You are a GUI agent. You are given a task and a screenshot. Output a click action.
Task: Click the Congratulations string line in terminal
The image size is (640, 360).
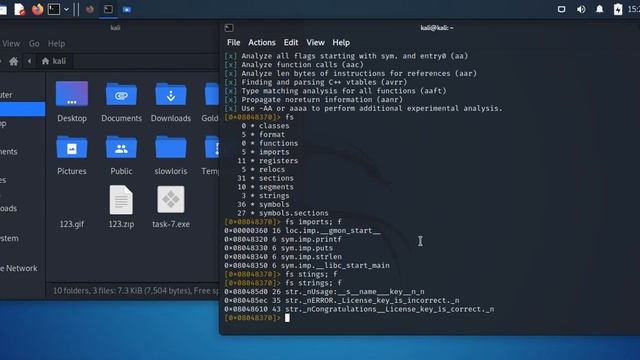coord(359,309)
